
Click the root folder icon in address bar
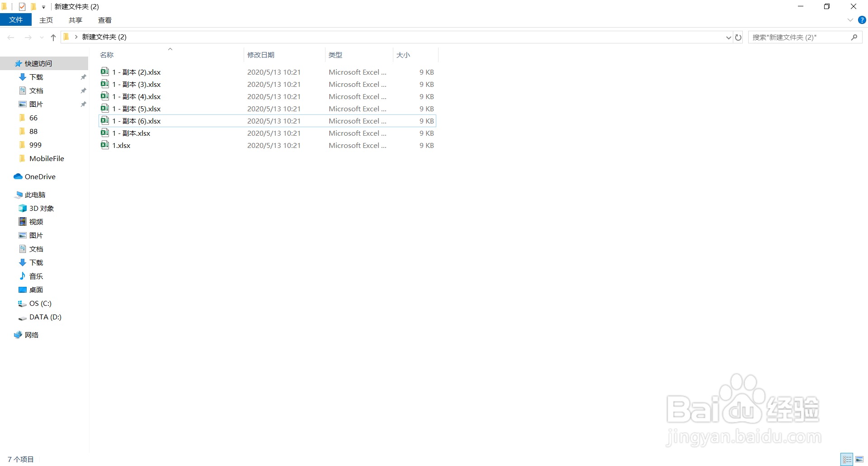click(66, 37)
